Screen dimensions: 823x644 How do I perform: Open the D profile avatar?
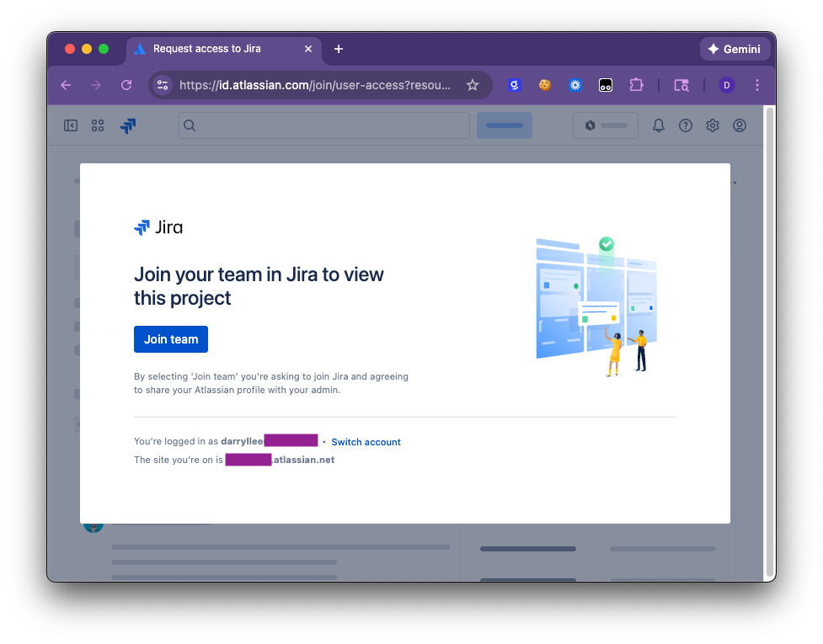[x=726, y=85]
